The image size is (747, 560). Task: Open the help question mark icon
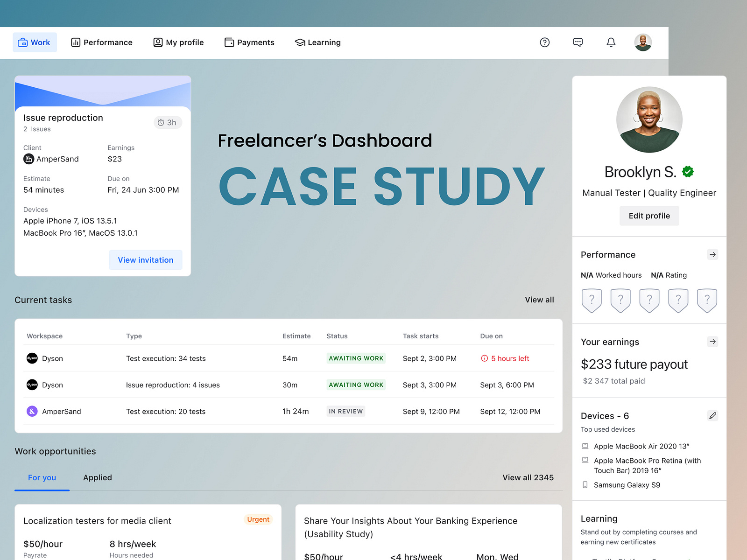[544, 42]
